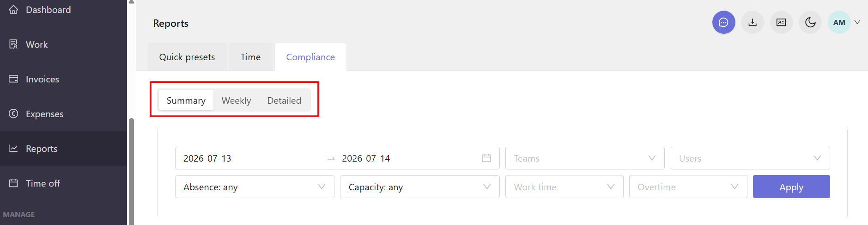Click the Apply button
The height and width of the screenshot is (225, 868).
[x=791, y=187]
